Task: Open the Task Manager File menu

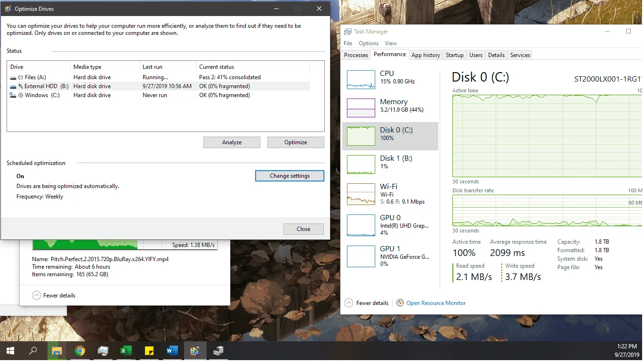Action: coord(348,43)
